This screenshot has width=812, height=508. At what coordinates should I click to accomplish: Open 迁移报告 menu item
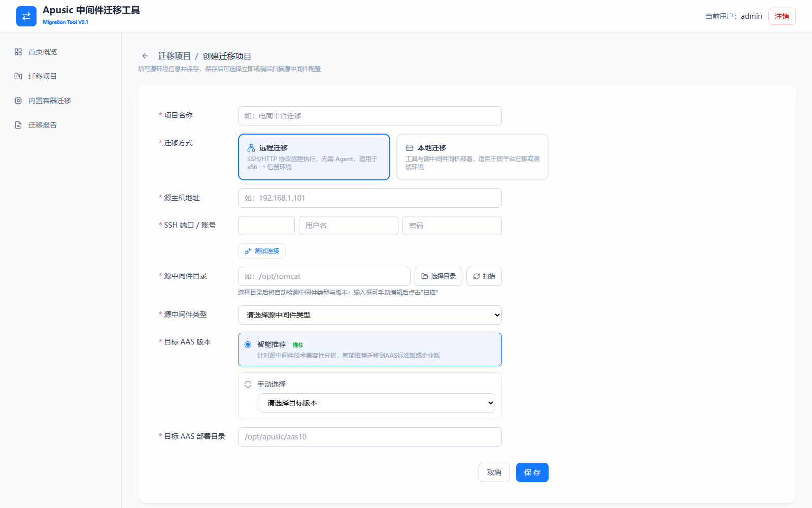[x=61, y=125]
